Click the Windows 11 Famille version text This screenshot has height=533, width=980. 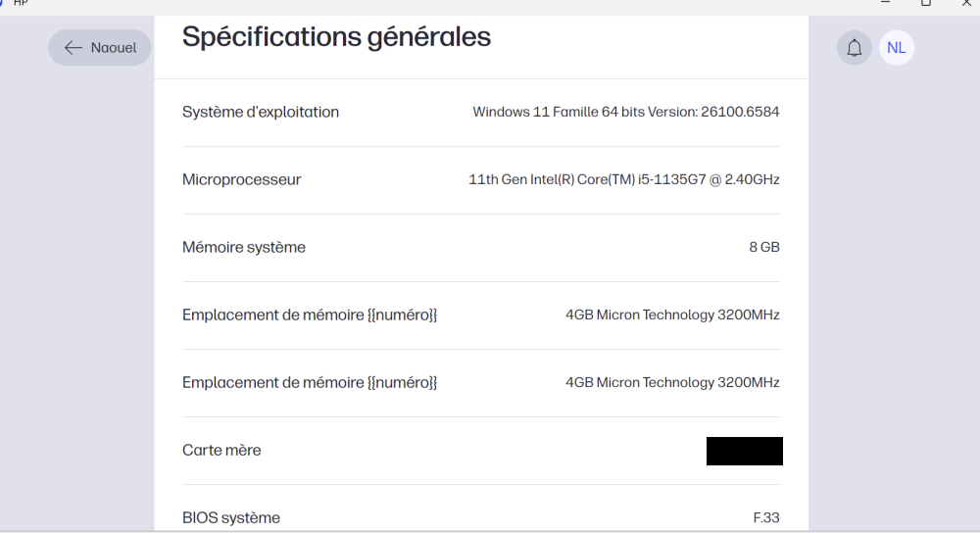pyautogui.click(x=625, y=112)
